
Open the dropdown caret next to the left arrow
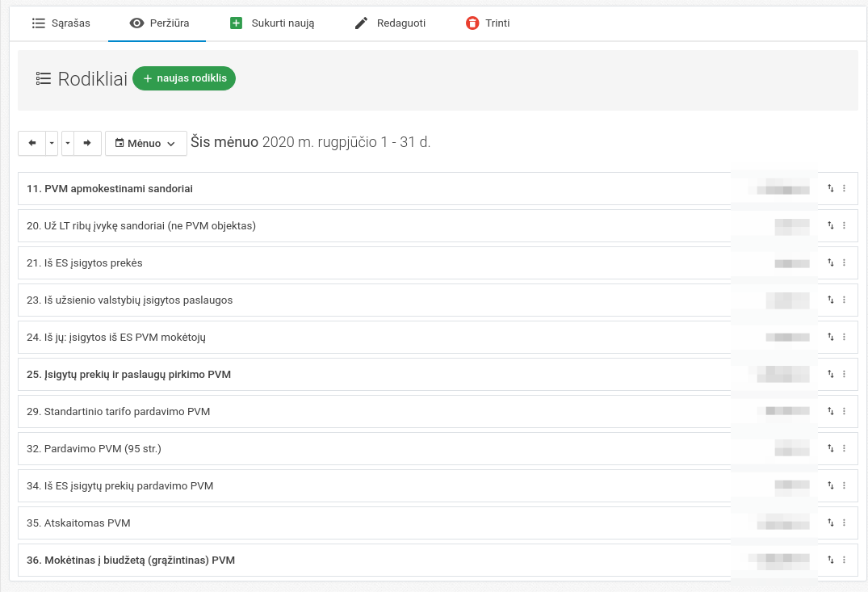click(x=52, y=144)
